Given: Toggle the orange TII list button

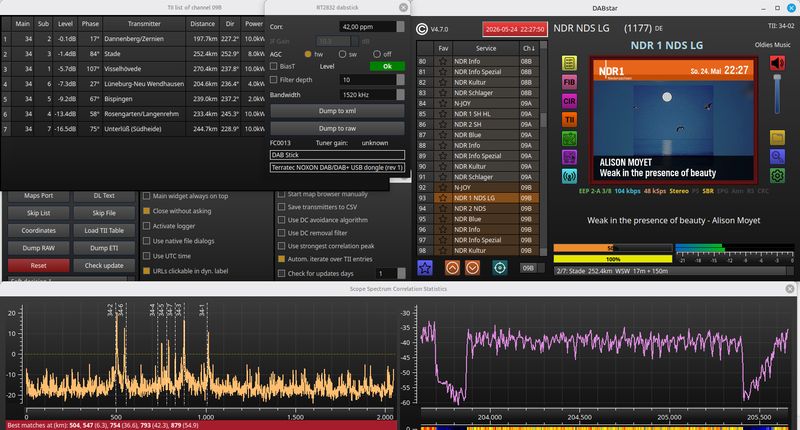Looking at the screenshot, I should tap(569, 120).
